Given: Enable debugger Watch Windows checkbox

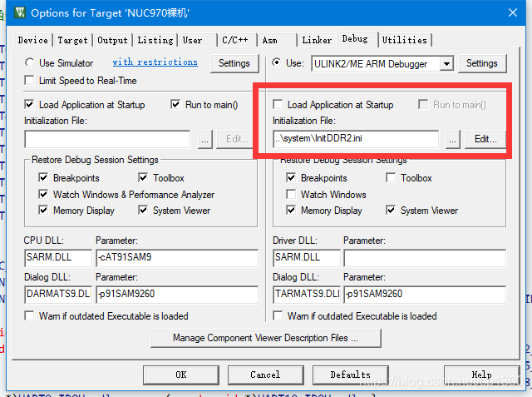Looking at the screenshot, I should click(x=291, y=194).
